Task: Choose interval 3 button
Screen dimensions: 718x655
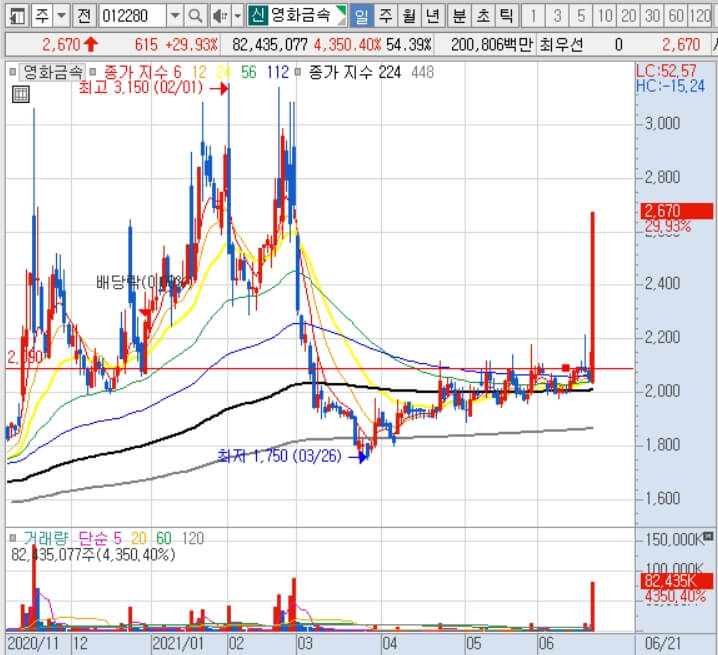Action: (557, 16)
